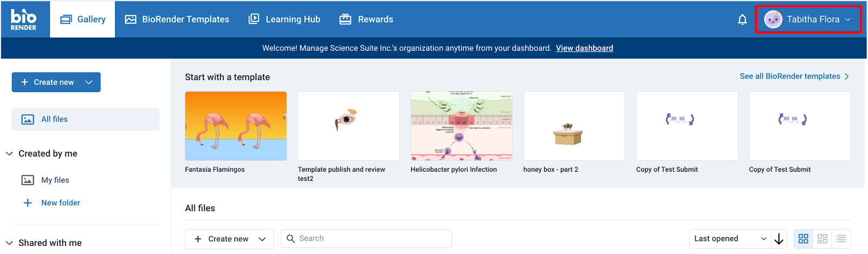This screenshot has width=868, height=254.
Task: Click See all BioRender templates link
Action: point(794,76)
